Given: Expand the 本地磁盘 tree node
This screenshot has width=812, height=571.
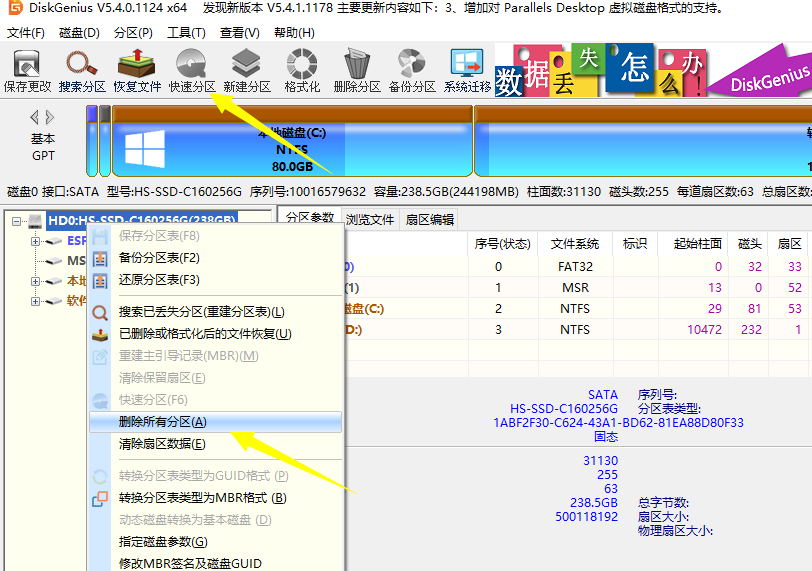Looking at the screenshot, I should (35, 281).
